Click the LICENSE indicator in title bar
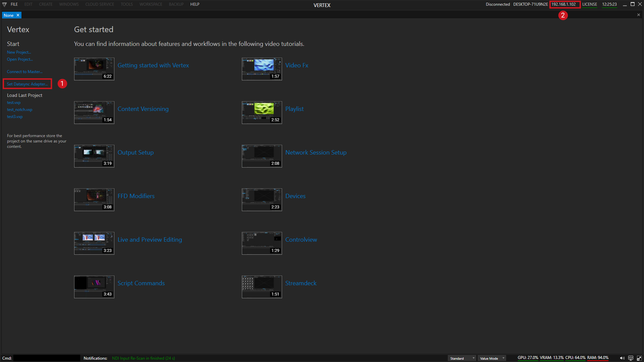Screen dimensions: 644x362 click(x=590, y=4)
